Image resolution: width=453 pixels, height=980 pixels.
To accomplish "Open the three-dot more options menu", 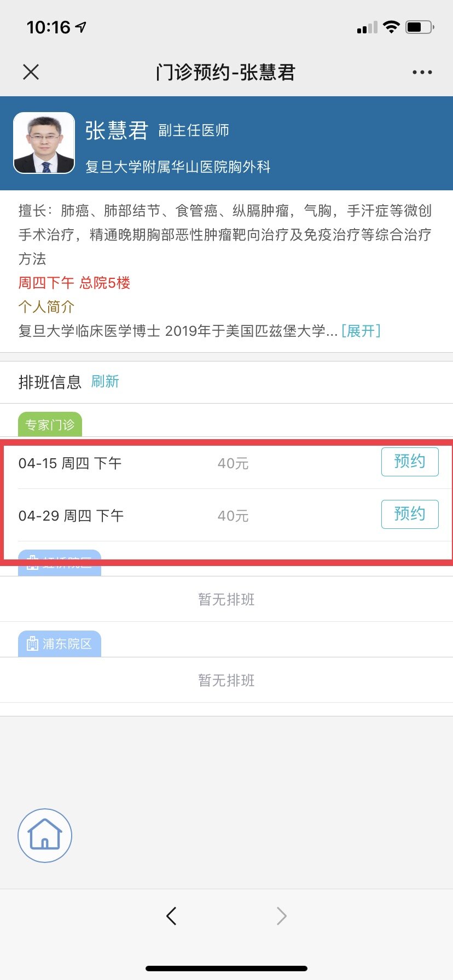I will 422,72.
